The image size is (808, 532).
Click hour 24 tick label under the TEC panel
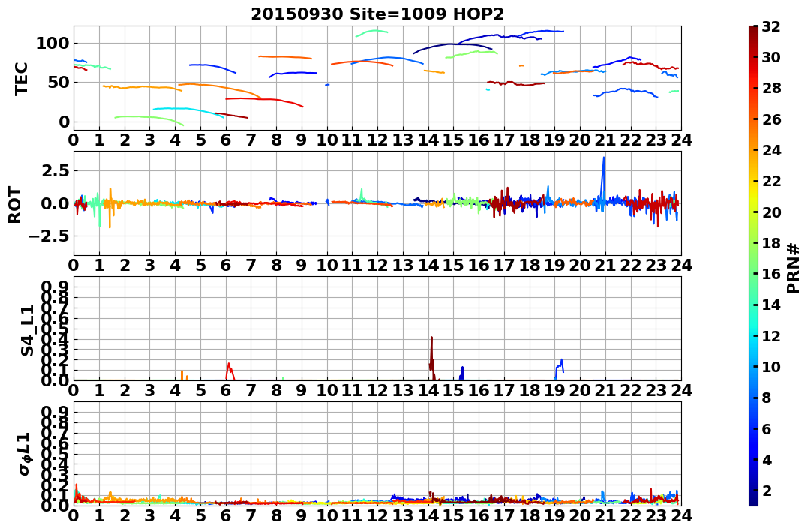tap(681, 140)
